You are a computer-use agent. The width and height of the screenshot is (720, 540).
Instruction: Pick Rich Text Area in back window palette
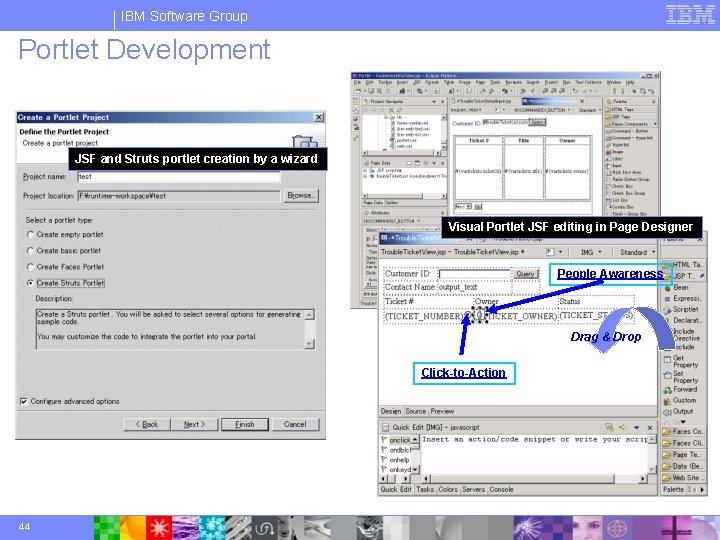coord(623,173)
